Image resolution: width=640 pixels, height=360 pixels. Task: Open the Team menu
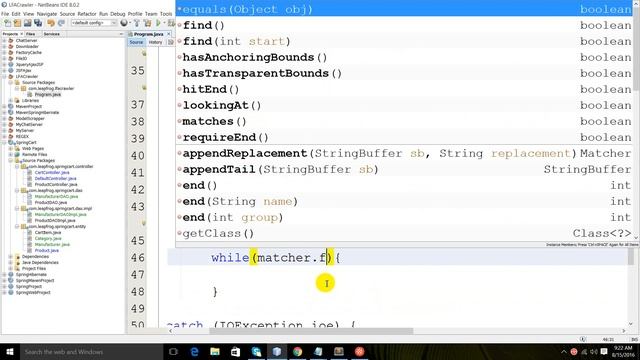[151, 14]
